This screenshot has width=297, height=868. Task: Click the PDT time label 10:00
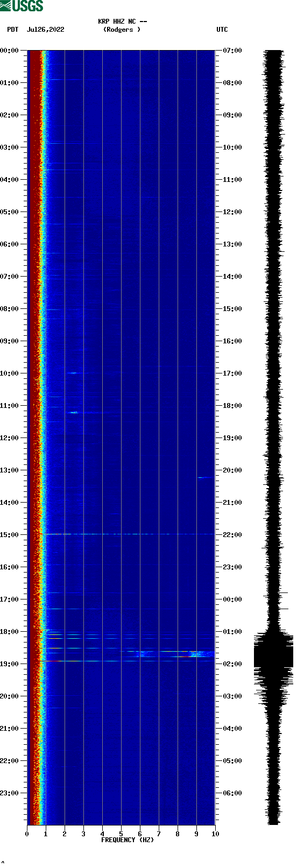[10, 373]
